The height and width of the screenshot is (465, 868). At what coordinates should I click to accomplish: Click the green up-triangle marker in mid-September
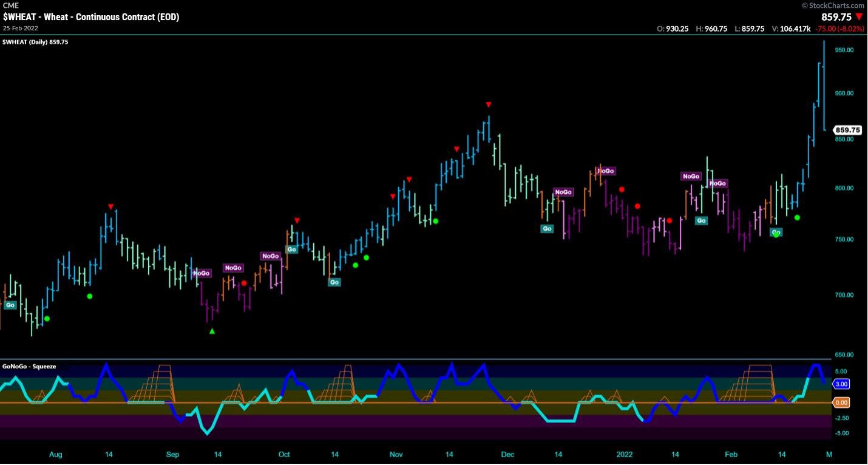tap(212, 331)
